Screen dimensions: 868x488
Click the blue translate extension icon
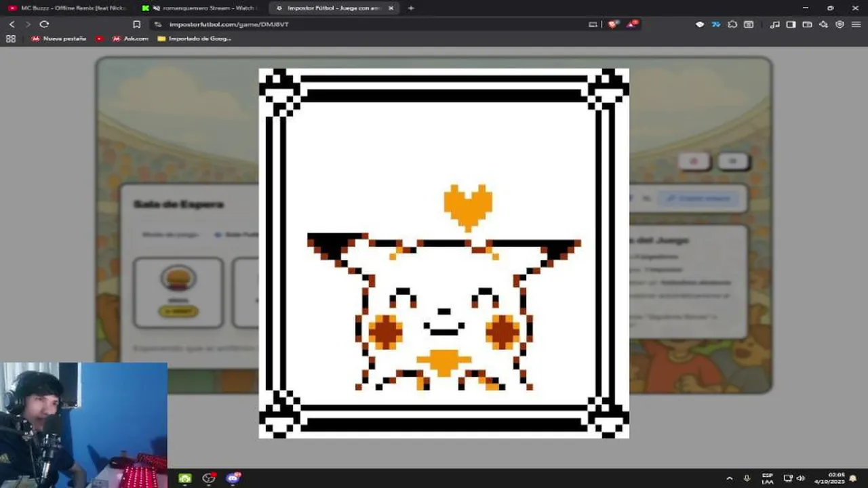tap(716, 24)
